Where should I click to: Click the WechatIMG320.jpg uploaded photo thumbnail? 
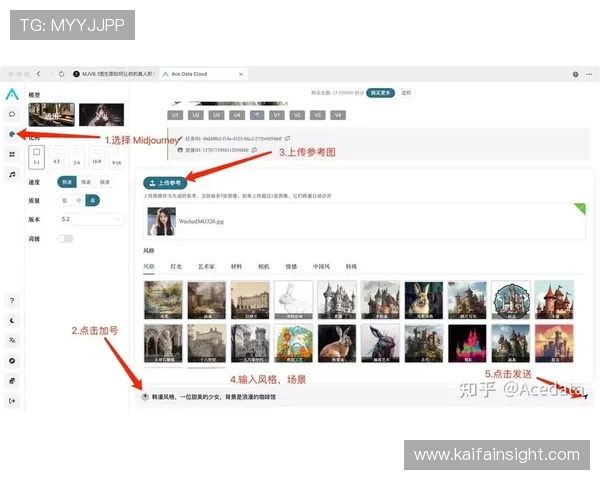click(x=161, y=221)
